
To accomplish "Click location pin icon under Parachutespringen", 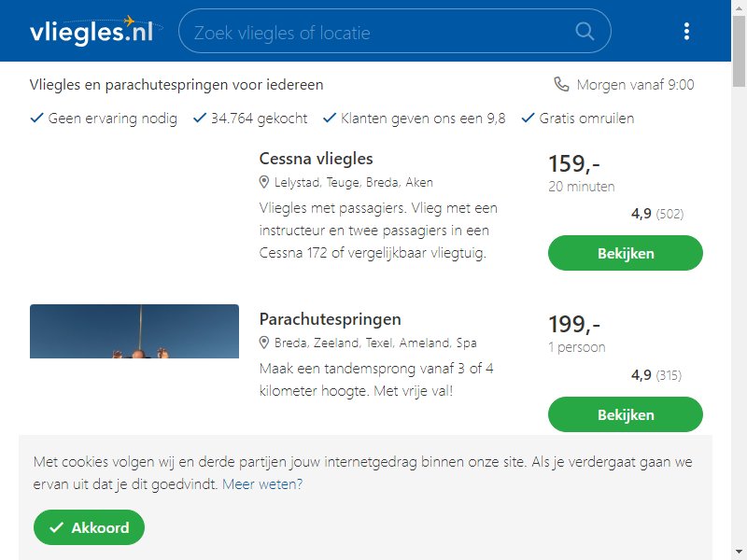I will [x=264, y=343].
